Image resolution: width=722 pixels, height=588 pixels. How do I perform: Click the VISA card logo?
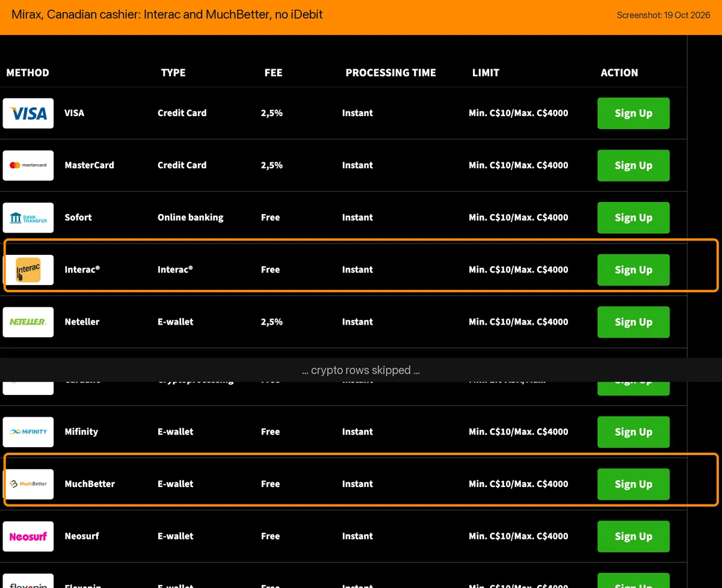[x=28, y=113]
